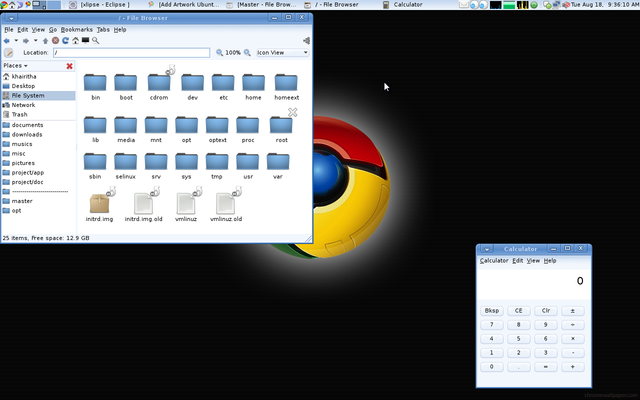Viewport: 640px width, 400px height.
Task: Open the Edit menu in Calculator
Action: [x=518, y=261]
